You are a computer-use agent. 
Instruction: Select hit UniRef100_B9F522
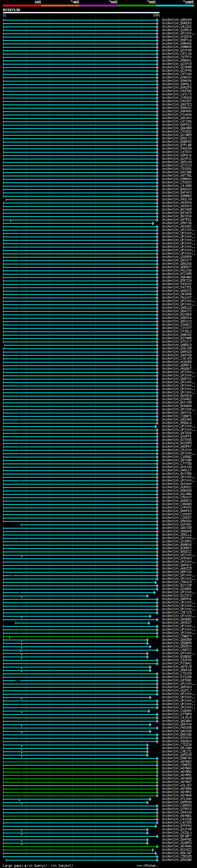[x=177, y=125]
